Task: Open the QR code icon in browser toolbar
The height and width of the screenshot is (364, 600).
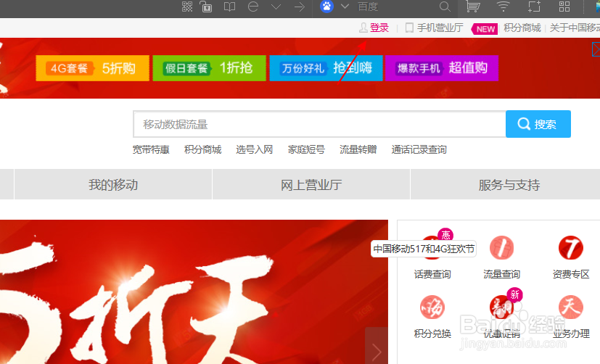Action: pos(187,7)
